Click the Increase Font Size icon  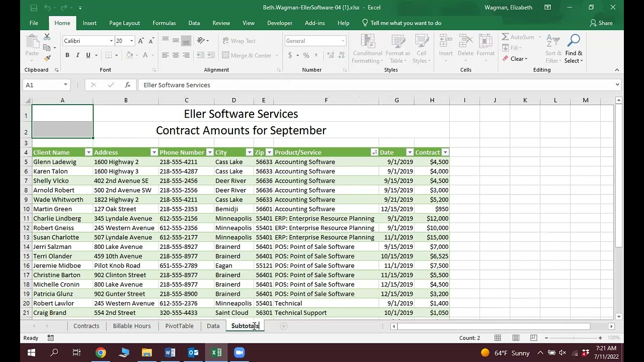(141, 41)
